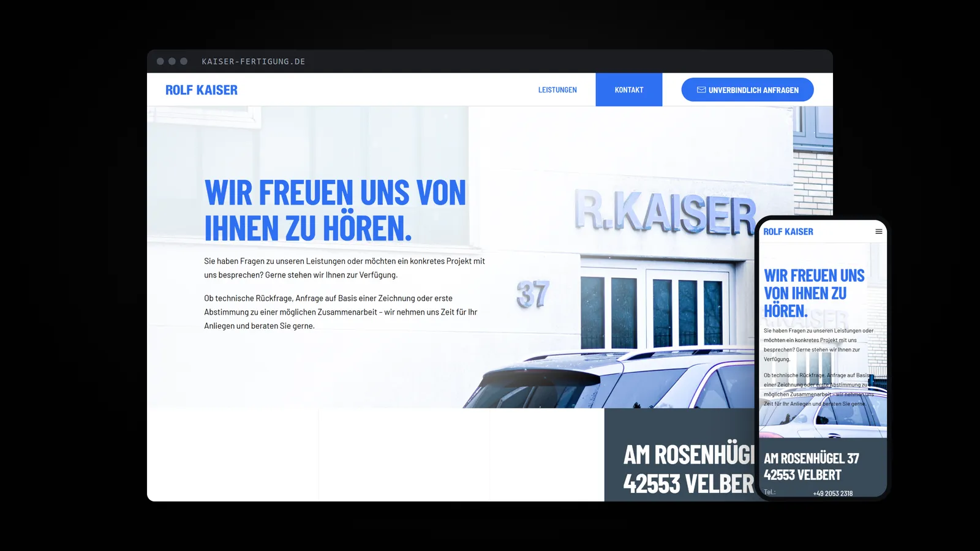
Task: Click phone number +49 2053 2318 in mobile preview
Action: point(832,493)
